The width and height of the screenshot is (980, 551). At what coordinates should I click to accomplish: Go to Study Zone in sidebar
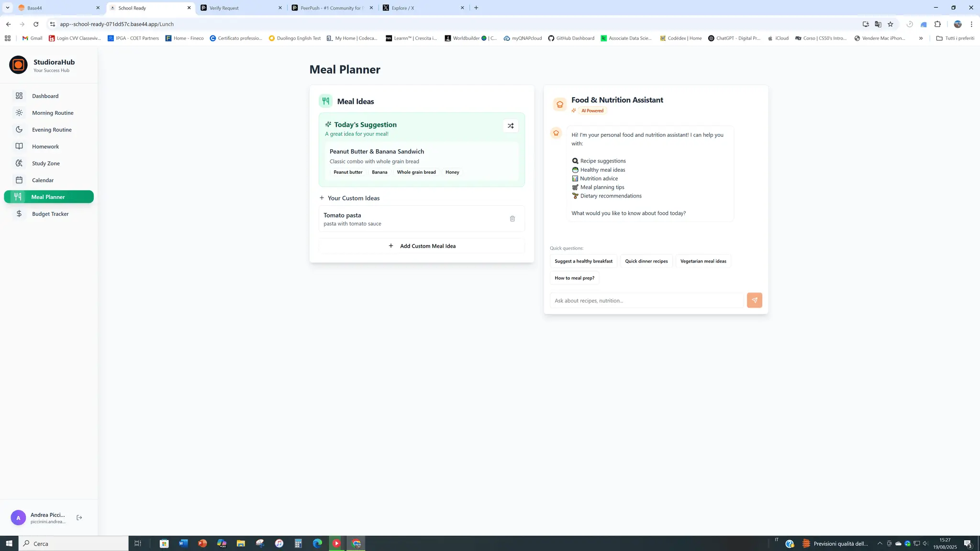pyautogui.click(x=49, y=163)
